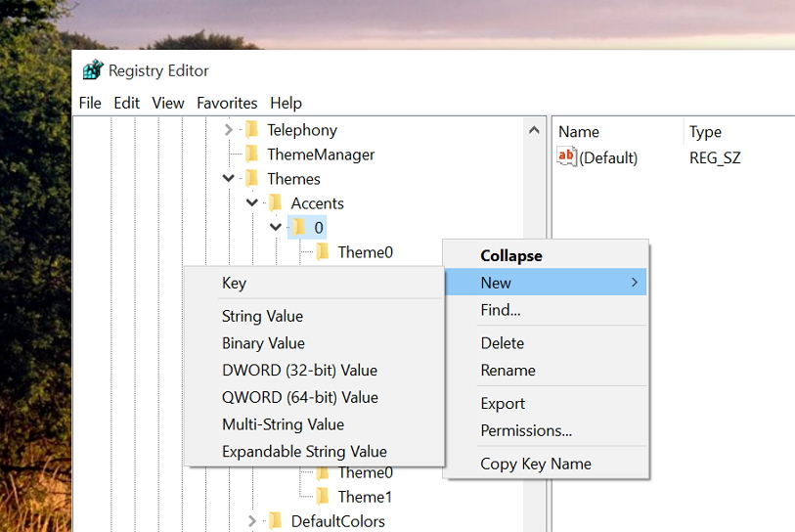
Task: Collapse the Themes key
Action: (228, 179)
